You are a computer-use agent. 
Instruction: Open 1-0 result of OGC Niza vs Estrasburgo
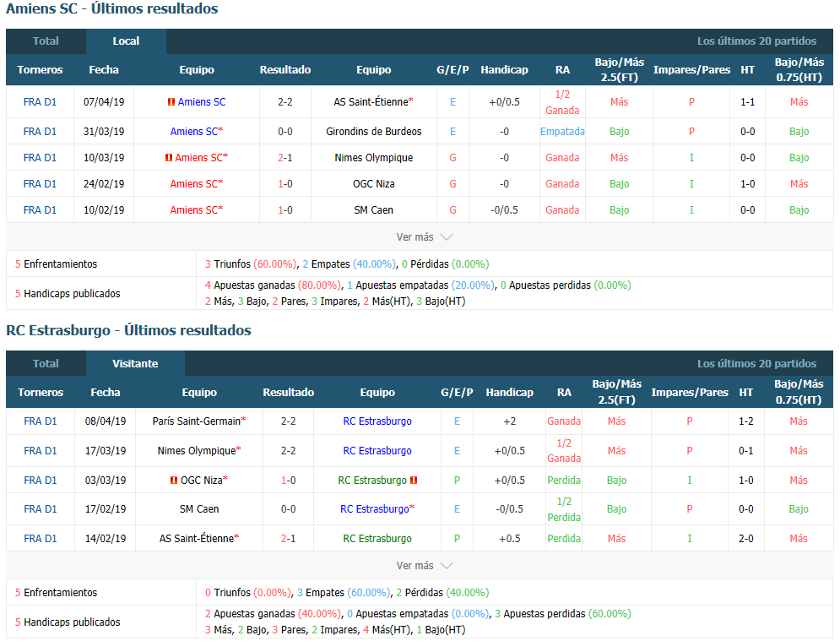tap(288, 481)
